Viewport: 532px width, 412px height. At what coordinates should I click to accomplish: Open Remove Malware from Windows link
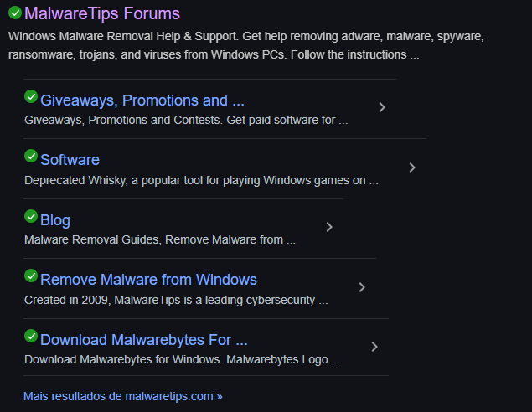[x=148, y=280]
